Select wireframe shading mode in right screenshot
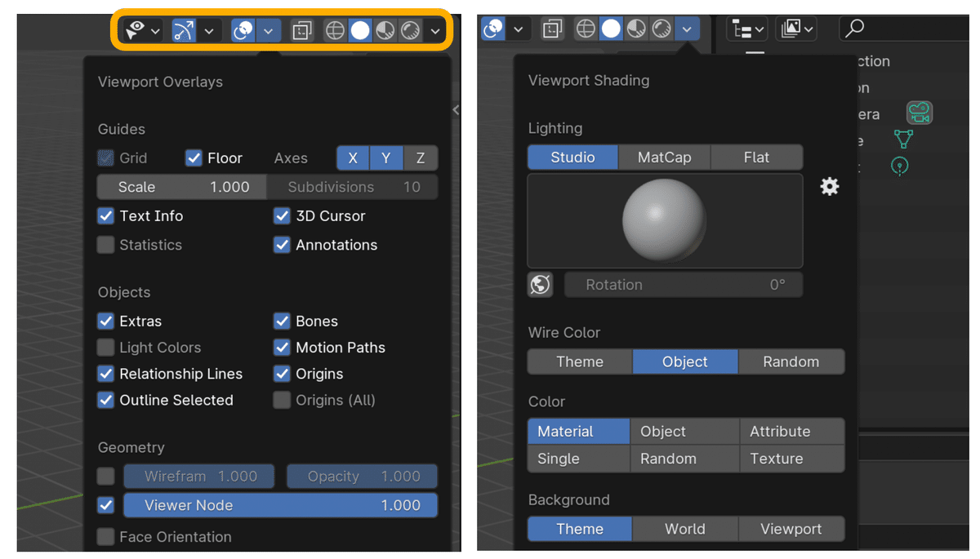This screenshot has height=559, width=980. pyautogui.click(x=586, y=29)
